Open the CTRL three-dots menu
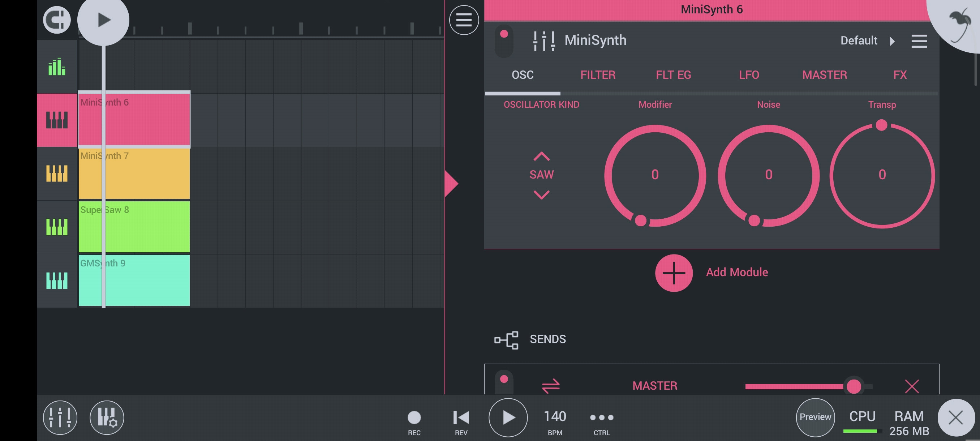This screenshot has width=980, height=441. point(601,422)
